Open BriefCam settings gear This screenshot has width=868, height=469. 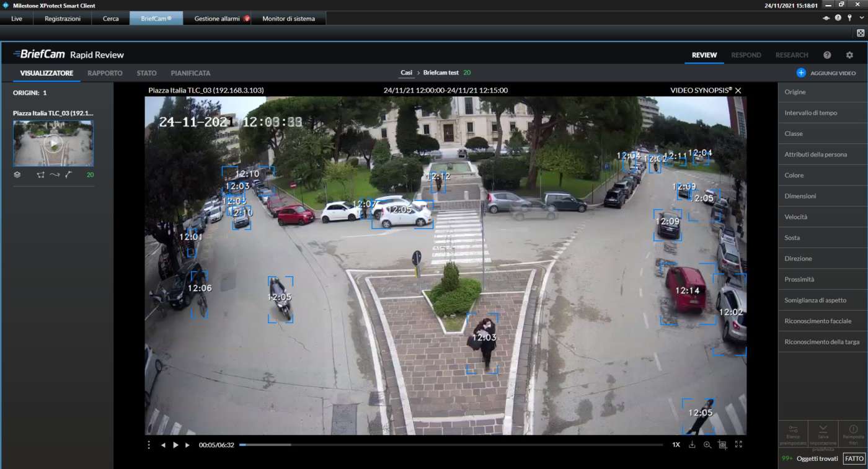[849, 55]
